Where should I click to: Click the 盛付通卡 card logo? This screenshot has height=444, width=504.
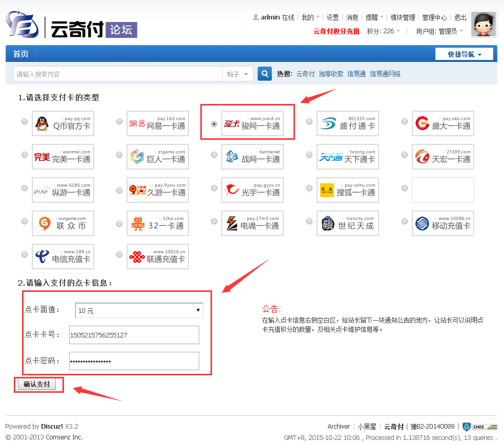click(347, 124)
